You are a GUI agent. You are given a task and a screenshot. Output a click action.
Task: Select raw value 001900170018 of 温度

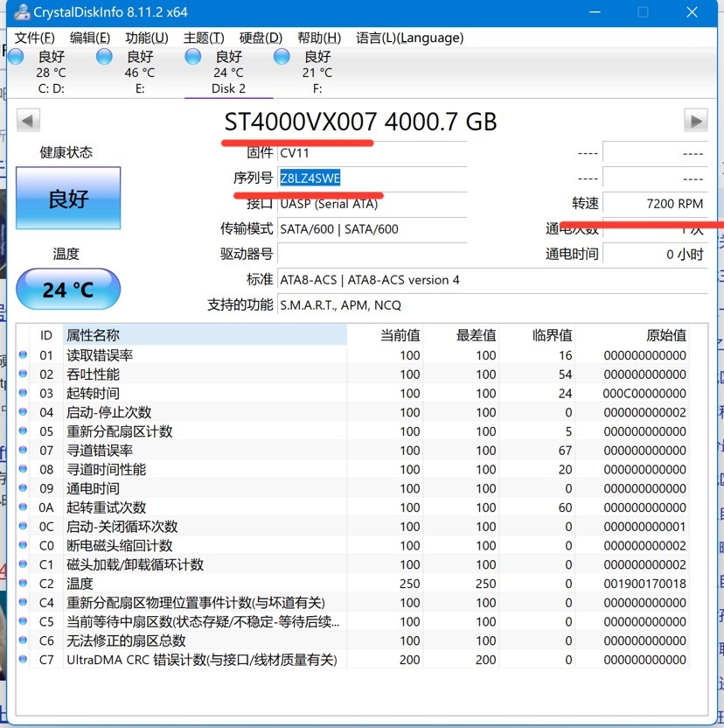pos(644,584)
